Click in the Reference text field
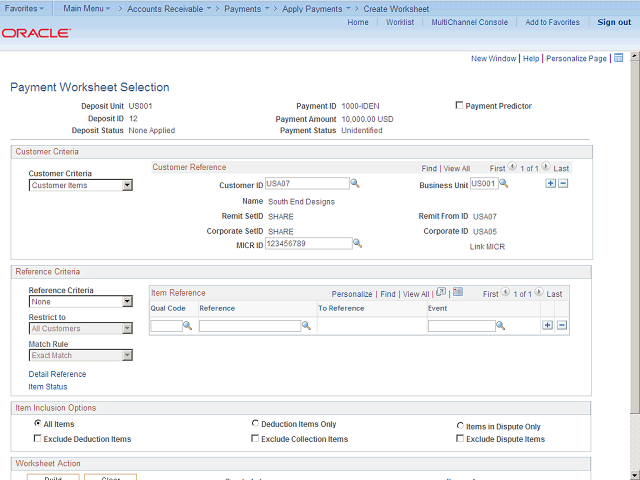Screen dimensions: 640x480 [x=249, y=326]
